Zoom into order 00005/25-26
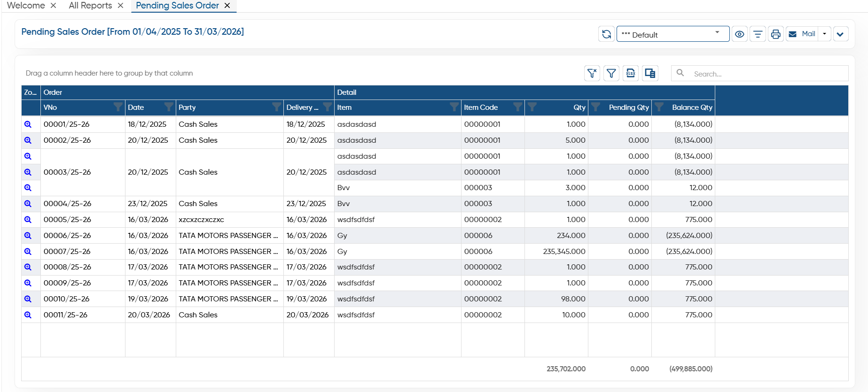 coord(28,220)
